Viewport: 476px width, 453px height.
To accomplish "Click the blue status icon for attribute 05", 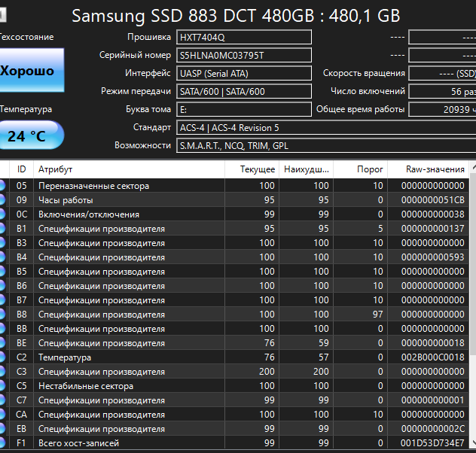I will point(2,186).
